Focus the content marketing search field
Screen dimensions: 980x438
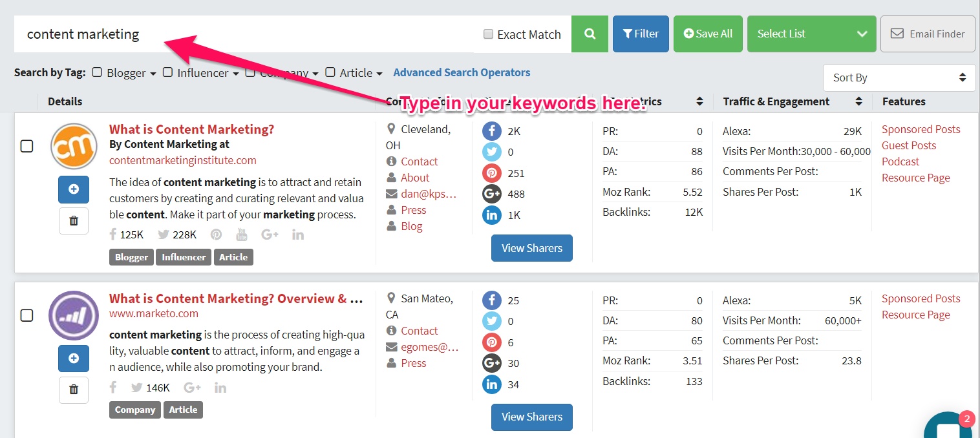pos(244,34)
